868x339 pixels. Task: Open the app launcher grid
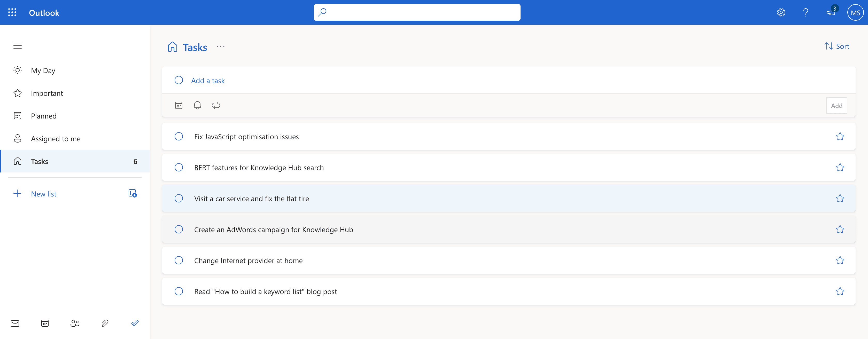12,12
